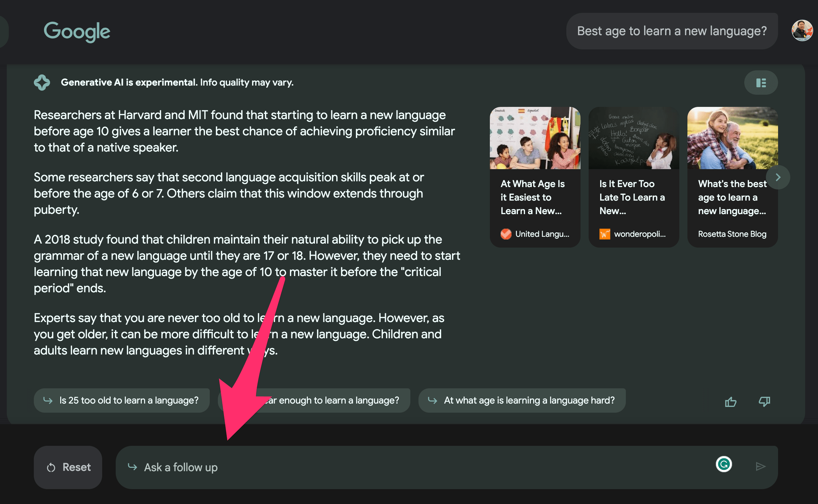Click the Grammarly icon in follow-up box
This screenshot has width=818, height=504.
[x=724, y=464]
